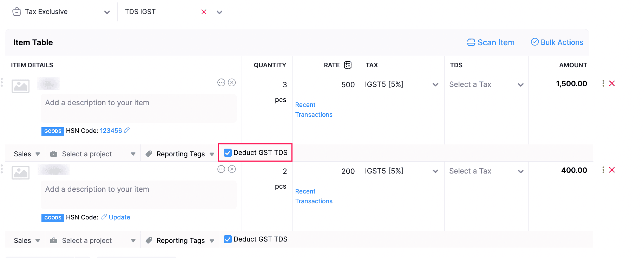644x258 pixels.
Task: Delete the second line item with the red X
Action: click(612, 170)
